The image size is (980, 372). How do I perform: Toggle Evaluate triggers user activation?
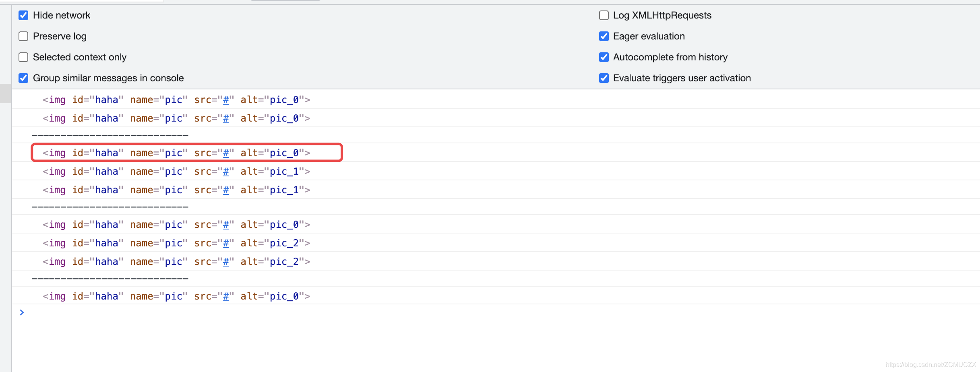point(604,78)
